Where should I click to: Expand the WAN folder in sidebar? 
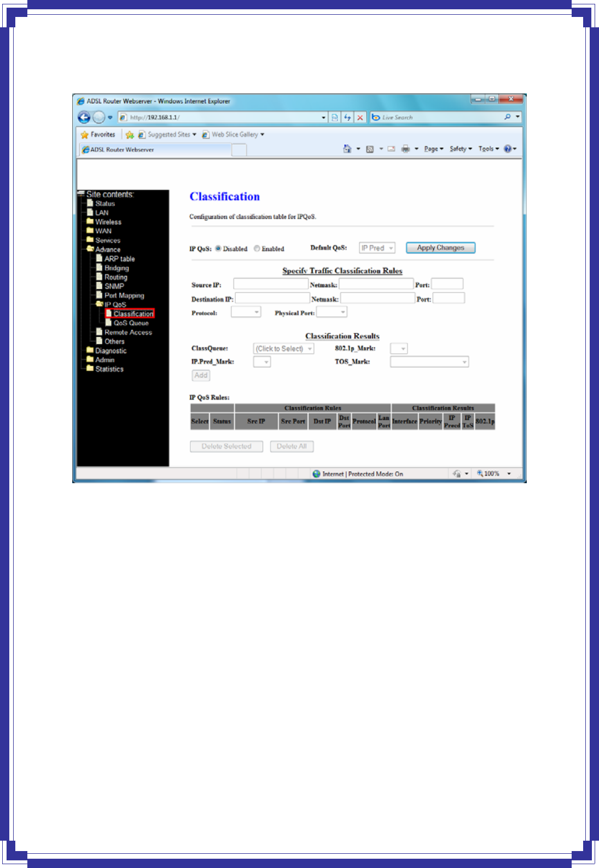90,231
